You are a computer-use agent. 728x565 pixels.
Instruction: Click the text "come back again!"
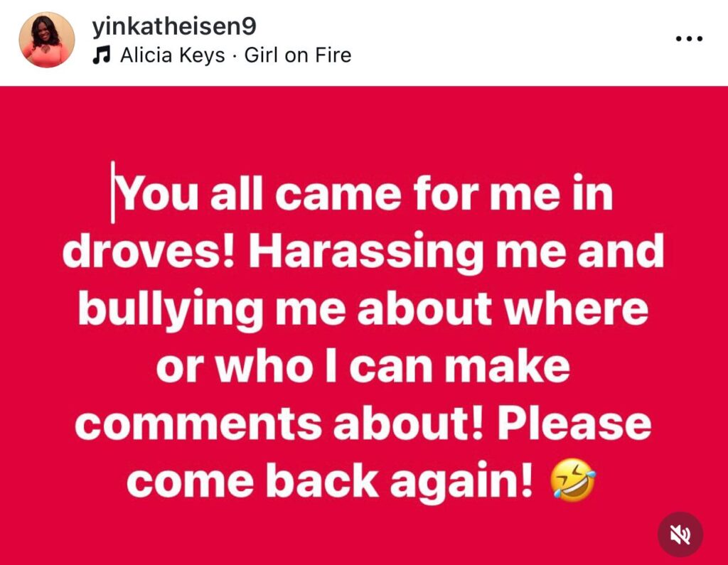click(330, 480)
